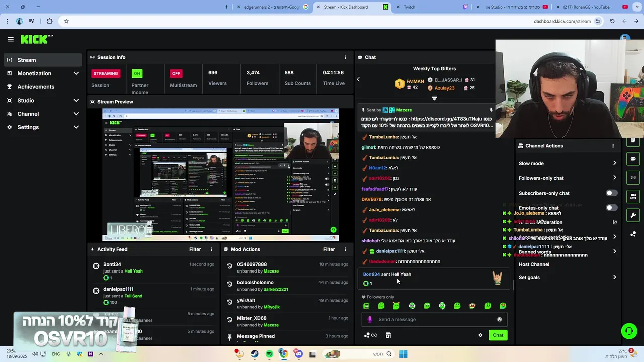Open Followers-only chat options chevron

614,178
